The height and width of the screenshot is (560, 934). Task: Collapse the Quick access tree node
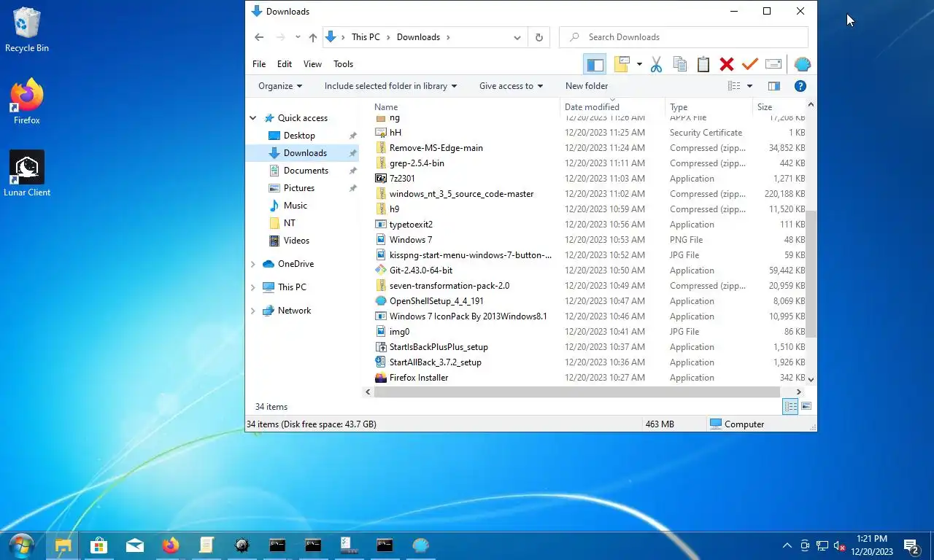(253, 118)
